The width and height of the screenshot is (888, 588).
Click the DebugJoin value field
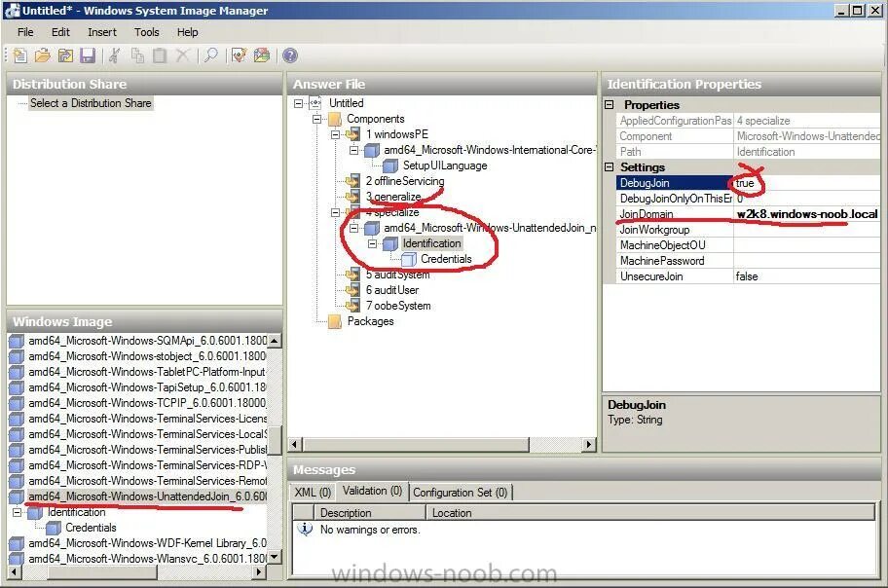click(x=806, y=183)
